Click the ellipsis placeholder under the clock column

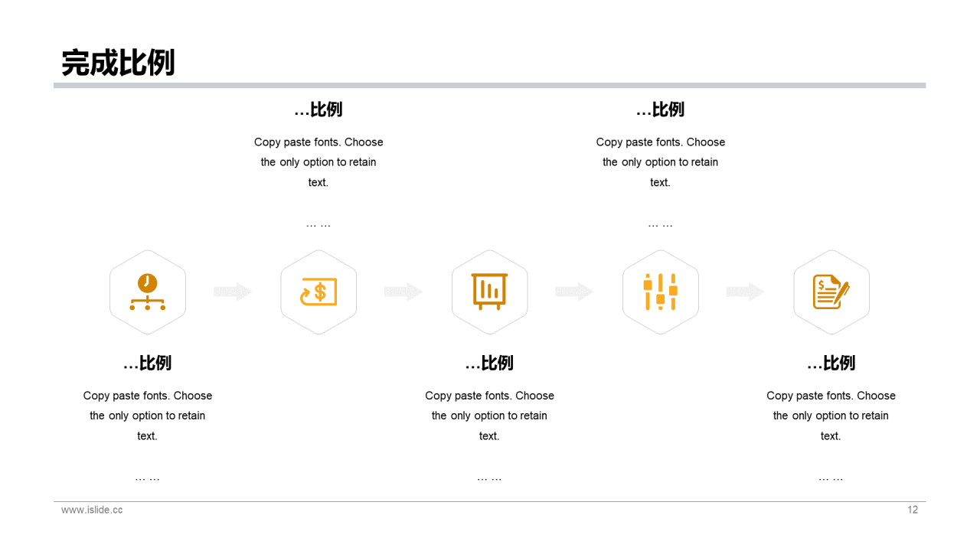click(148, 478)
